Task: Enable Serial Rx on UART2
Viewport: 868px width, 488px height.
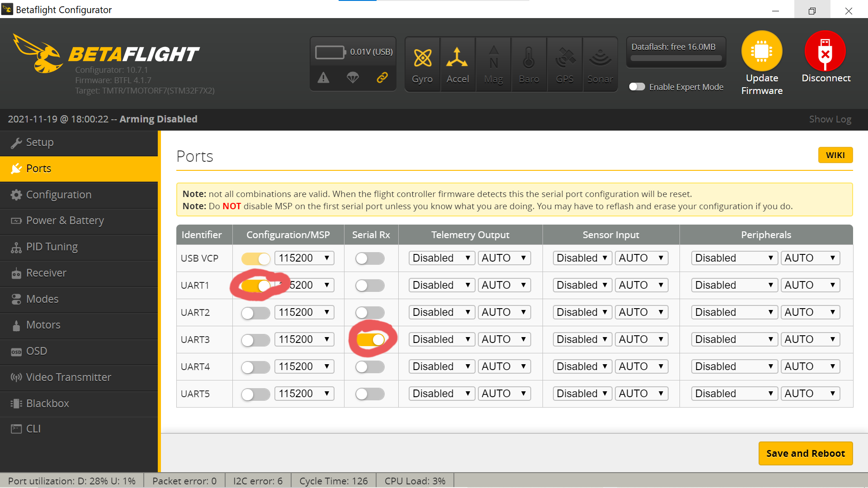Action: 370,313
